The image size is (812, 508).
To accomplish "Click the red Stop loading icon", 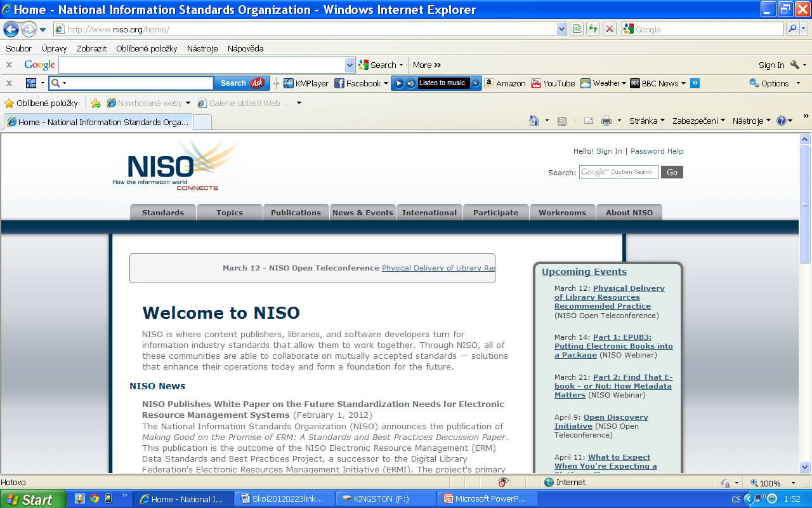I will pyautogui.click(x=610, y=29).
